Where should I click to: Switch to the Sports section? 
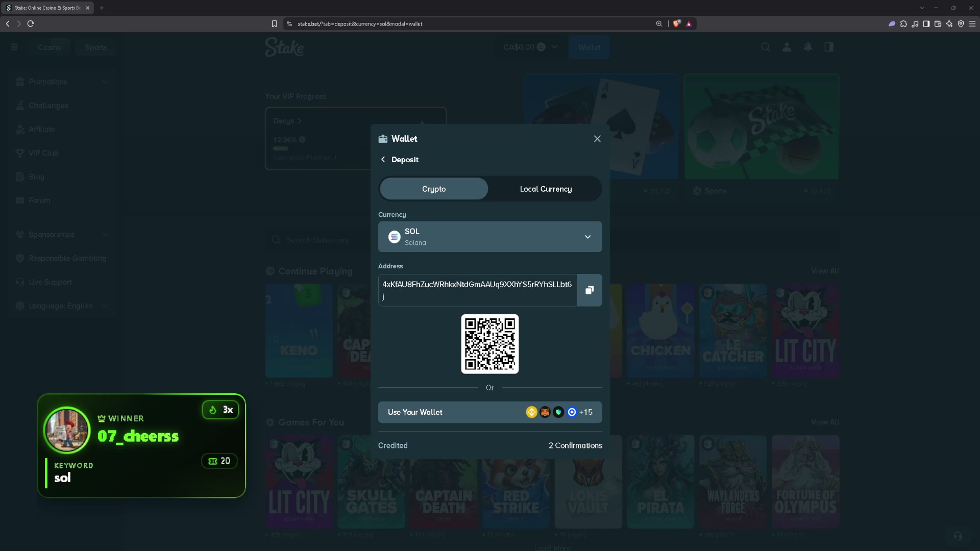tap(95, 47)
